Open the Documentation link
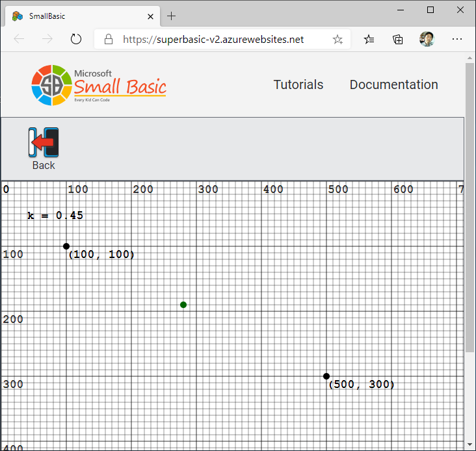 [x=393, y=84]
